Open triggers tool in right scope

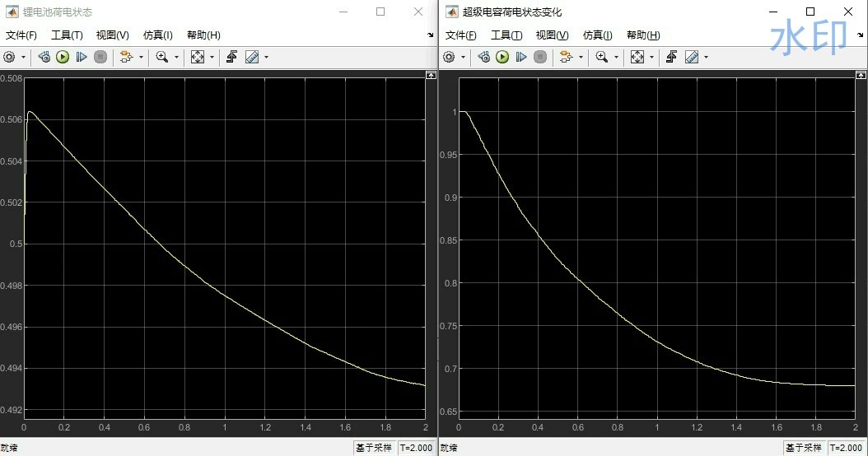click(671, 57)
